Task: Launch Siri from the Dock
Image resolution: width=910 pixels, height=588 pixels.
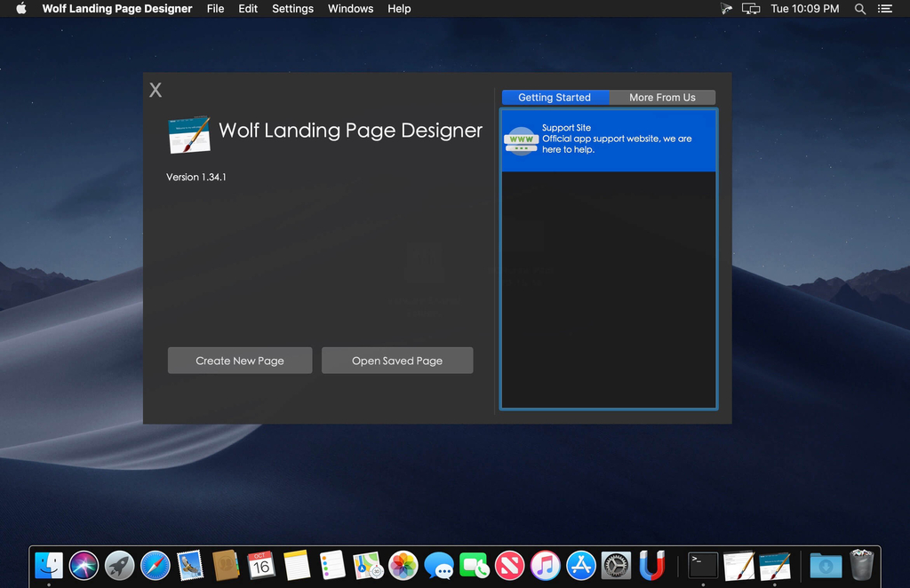Action: coord(84,566)
